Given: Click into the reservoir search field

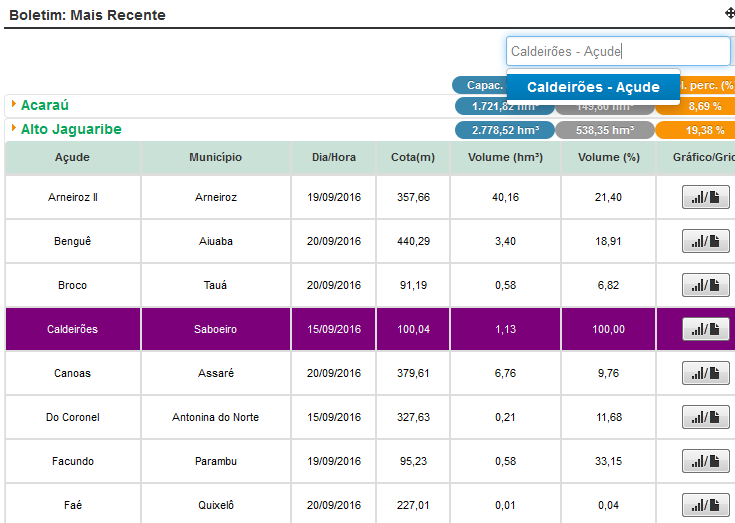Looking at the screenshot, I should 618,51.
